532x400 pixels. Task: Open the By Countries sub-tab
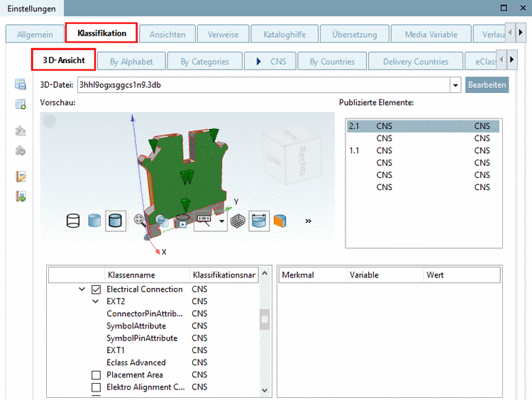coord(332,62)
